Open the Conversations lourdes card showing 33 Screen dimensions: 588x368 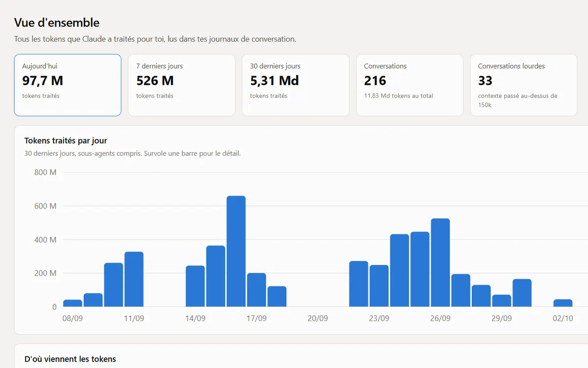tap(523, 85)
